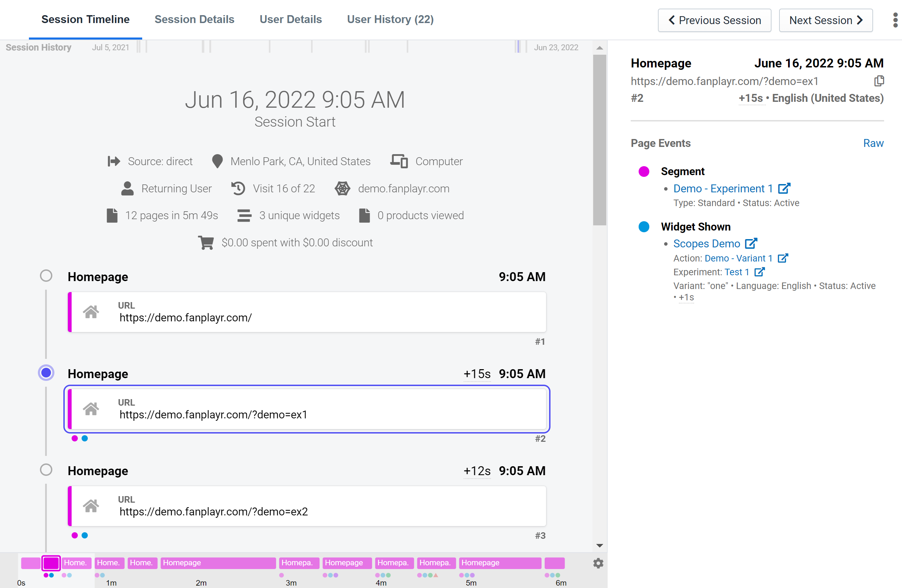This screenshot has height=588, width=902.
Task: Click the Homepage block between 3m and 4m
Action: click(347, 563)
